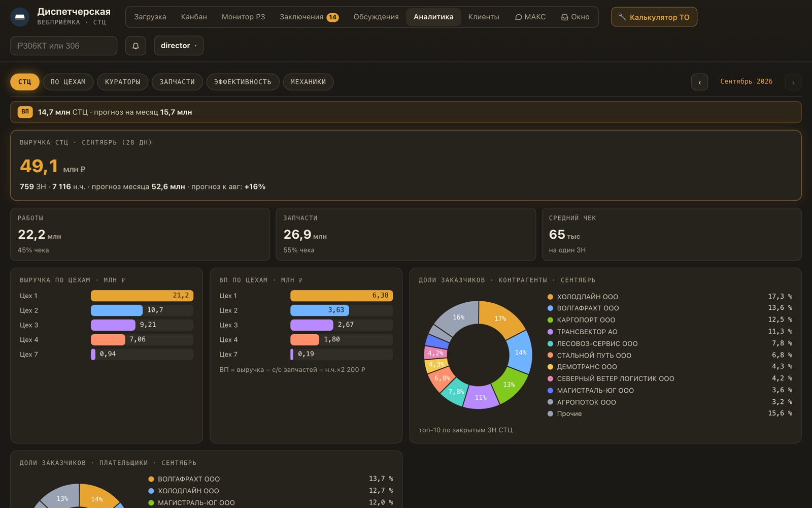812x508 pixels.
Task: Select the СТЦ analytics pill
Action: click(x=25, y=82)
